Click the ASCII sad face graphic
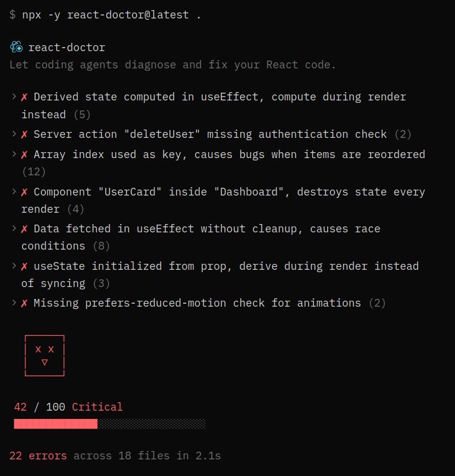455x476 pixels. click(45, 355)
